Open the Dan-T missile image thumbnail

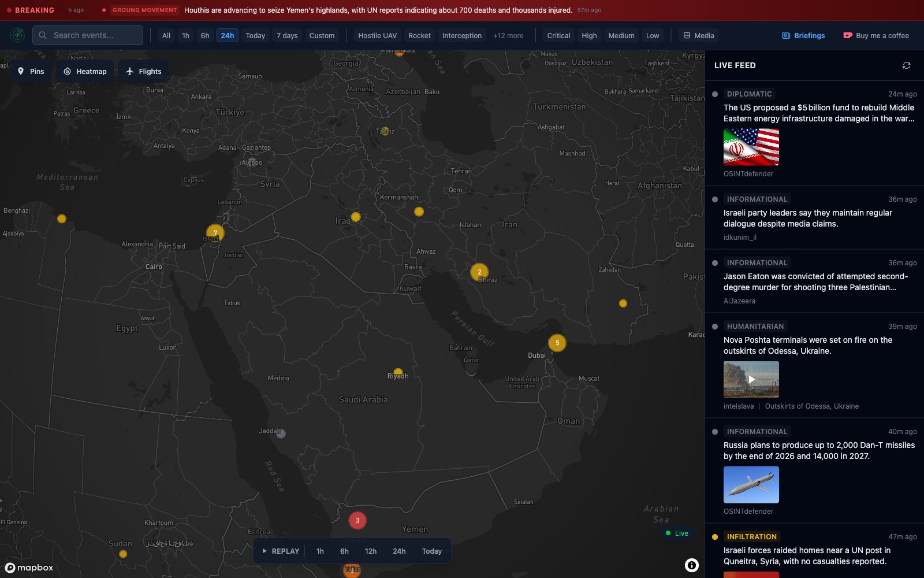751,485
